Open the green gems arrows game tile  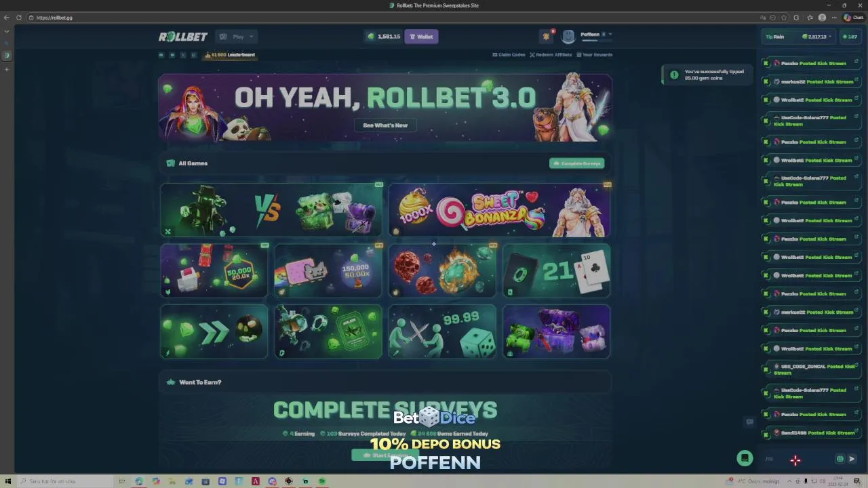point(214,331)
